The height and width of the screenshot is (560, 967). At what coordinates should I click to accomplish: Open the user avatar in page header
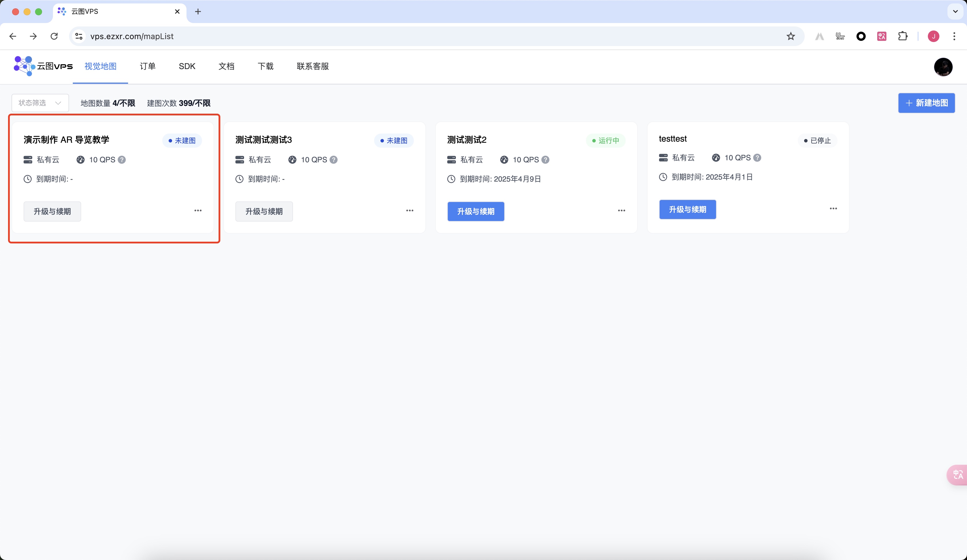[x=943, y=67]
